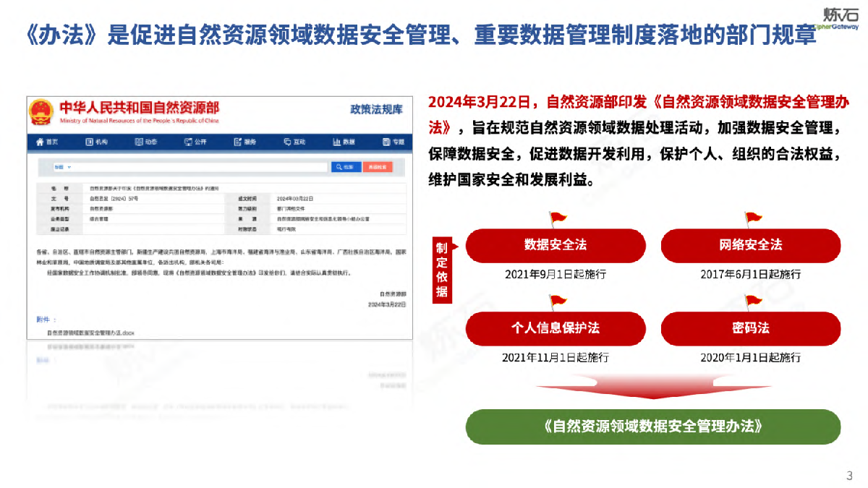Click the text 2021年9月1日起施行
The height and width of the screenshot is (488, 868).
556,275
